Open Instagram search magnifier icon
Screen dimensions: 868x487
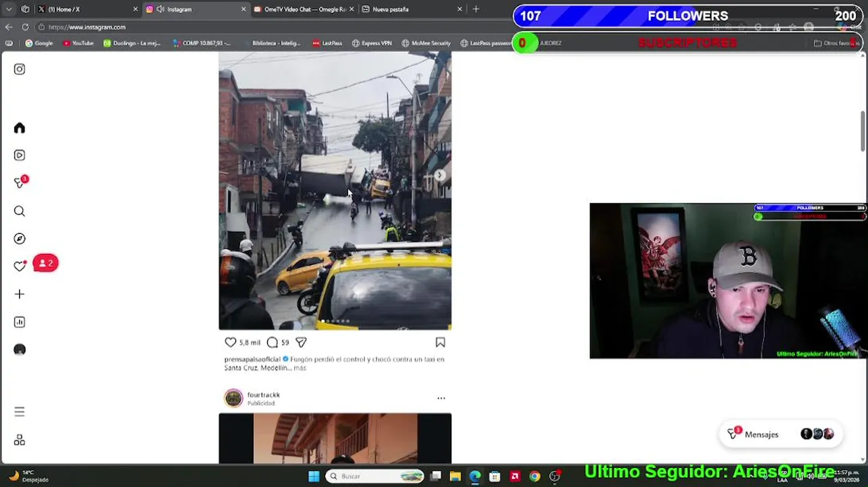[20, 211]
